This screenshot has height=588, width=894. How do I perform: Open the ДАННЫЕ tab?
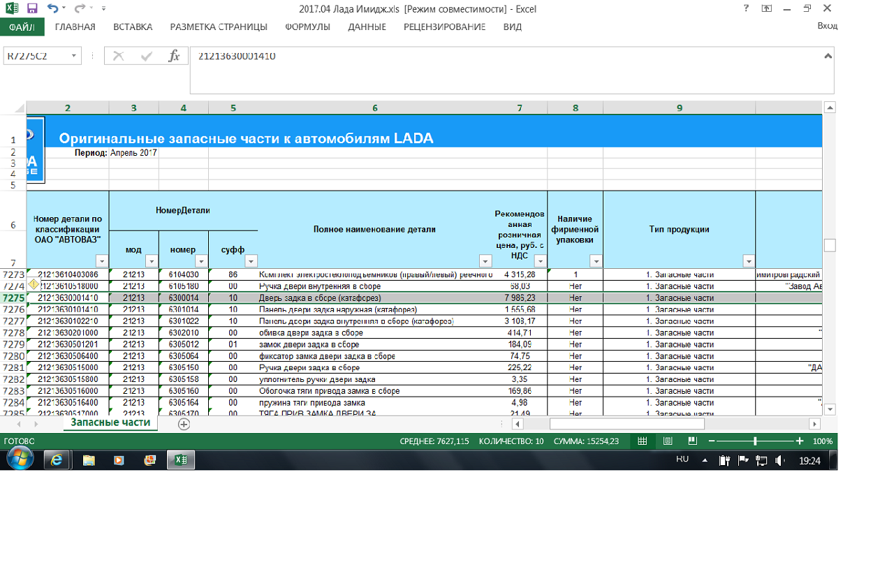[367, 27]
